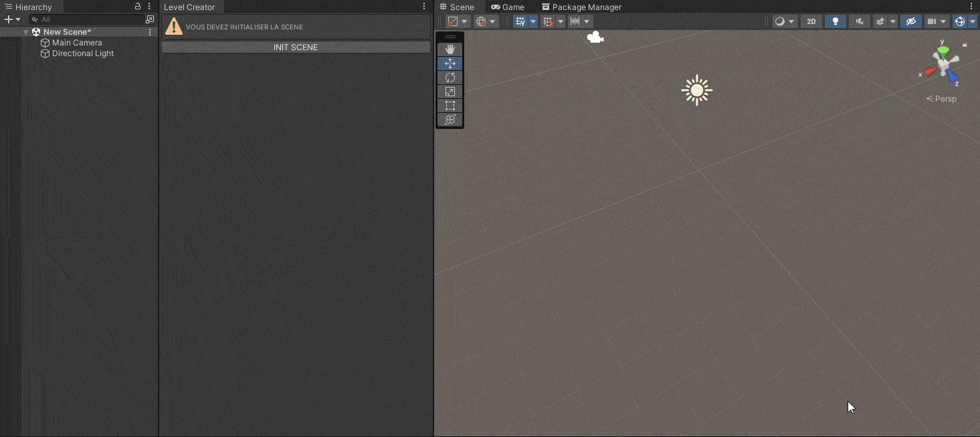
Task: Select the Level Creator tab
Action: click(190, 7)
